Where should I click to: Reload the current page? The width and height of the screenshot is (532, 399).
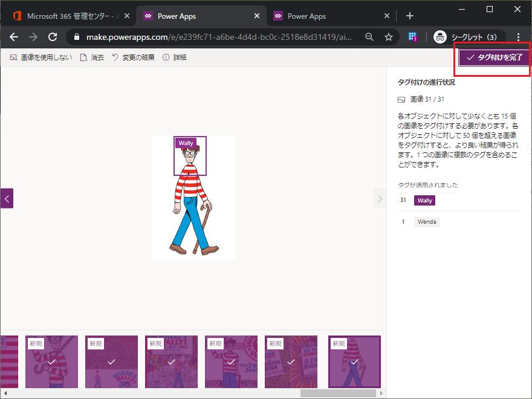coord(52,37)
